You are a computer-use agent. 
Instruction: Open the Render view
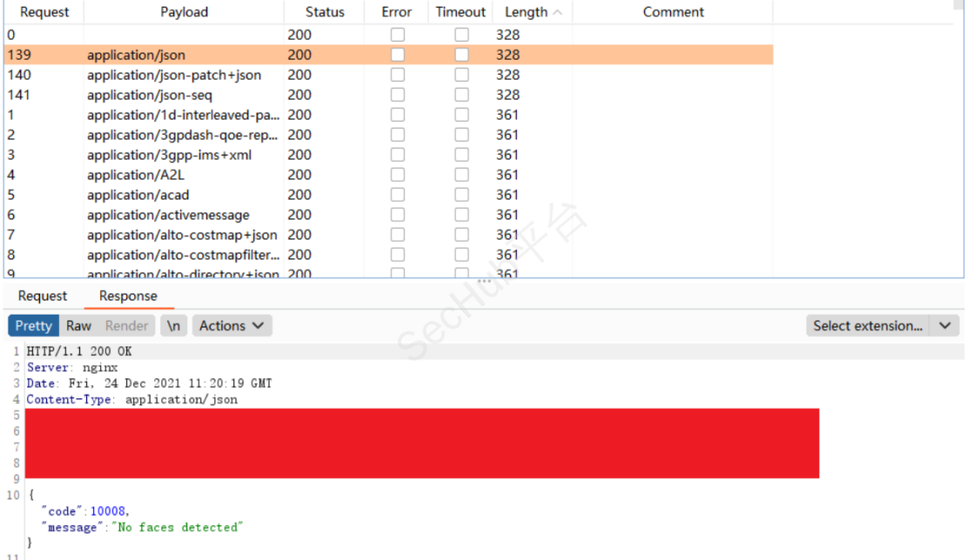pos(126,326)
